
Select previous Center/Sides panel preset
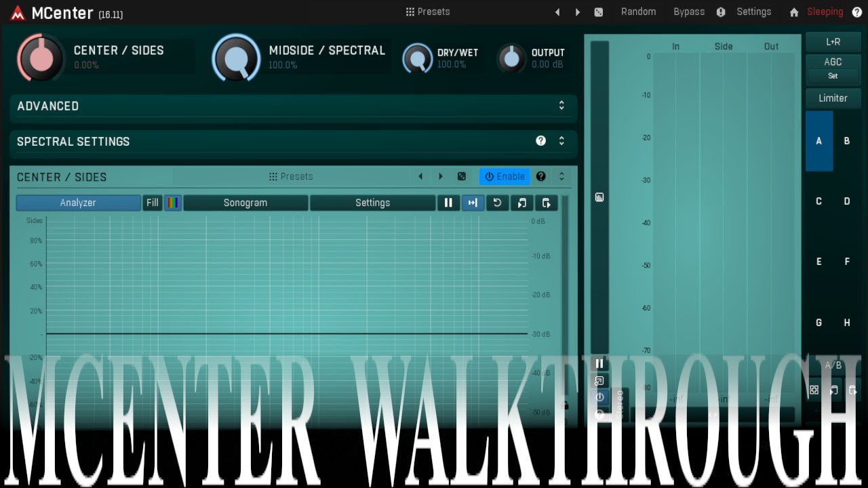pyautogui.click(x=420, y=176)
